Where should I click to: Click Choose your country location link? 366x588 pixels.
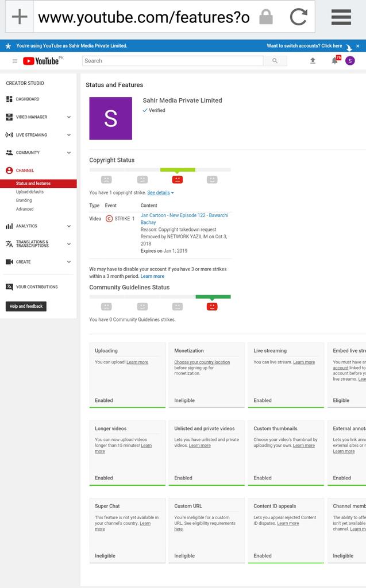tap(202, 362)
